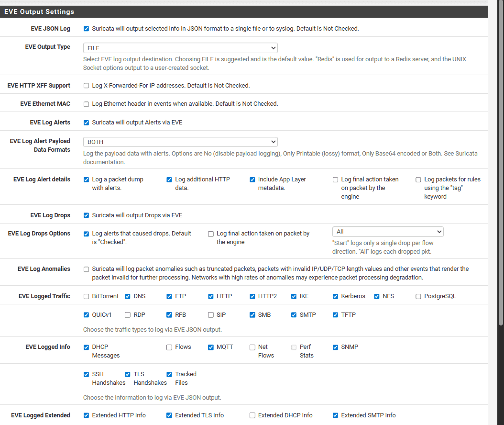This screenshot has width=504, height=425.
Task: Uncheck the MQTT logged info checkbox
Action: (211, 347)
